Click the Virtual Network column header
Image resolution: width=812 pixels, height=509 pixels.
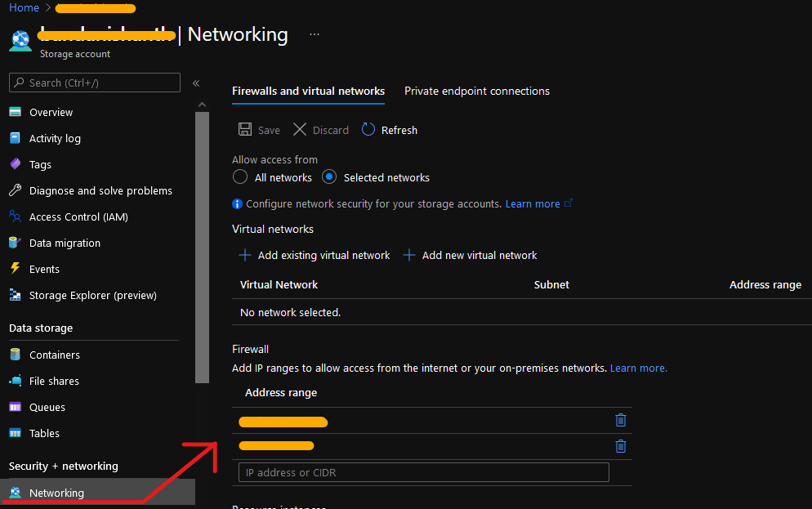279,285
